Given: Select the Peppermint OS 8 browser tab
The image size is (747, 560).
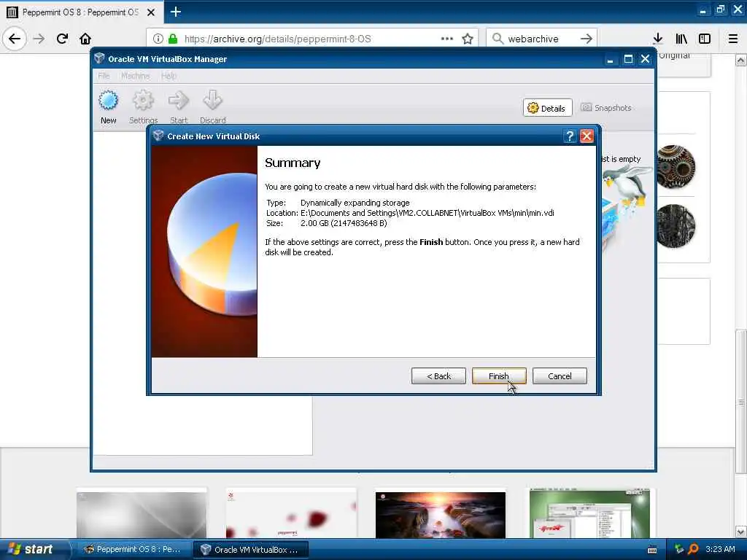Looking at the screenshot, I should (x=82, y=12).
